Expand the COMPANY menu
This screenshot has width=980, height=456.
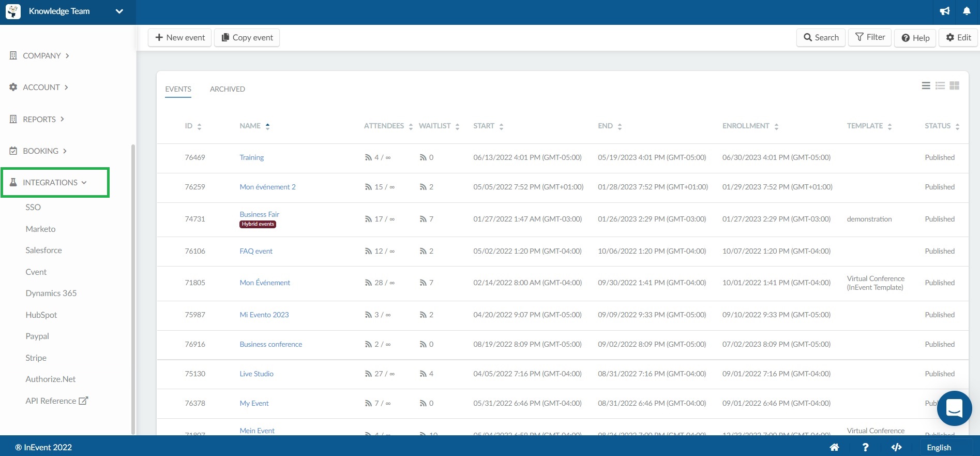46,55
